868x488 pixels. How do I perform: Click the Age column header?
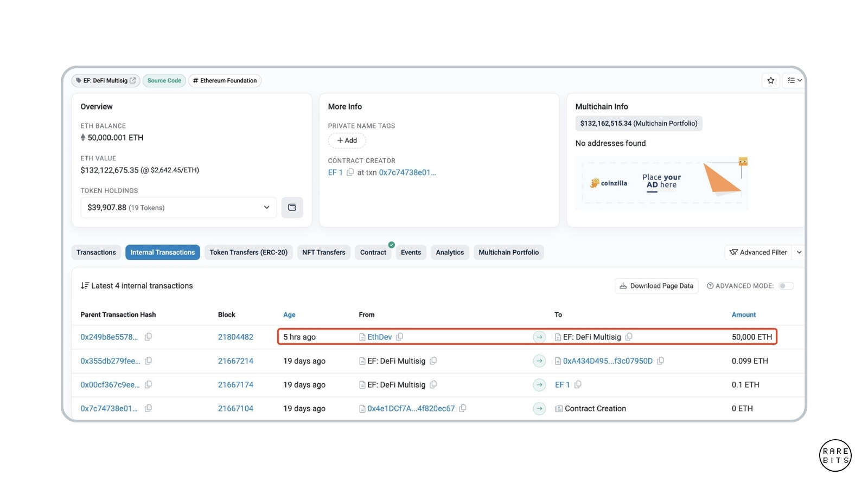pyautogui.click(x=289, y=315)
